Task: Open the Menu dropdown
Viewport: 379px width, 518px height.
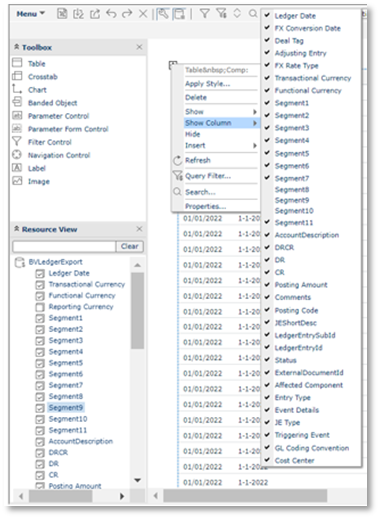Action: (30, 14)
